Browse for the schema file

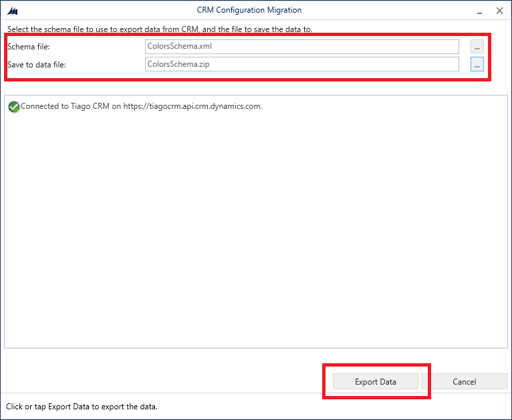(477, 47)
